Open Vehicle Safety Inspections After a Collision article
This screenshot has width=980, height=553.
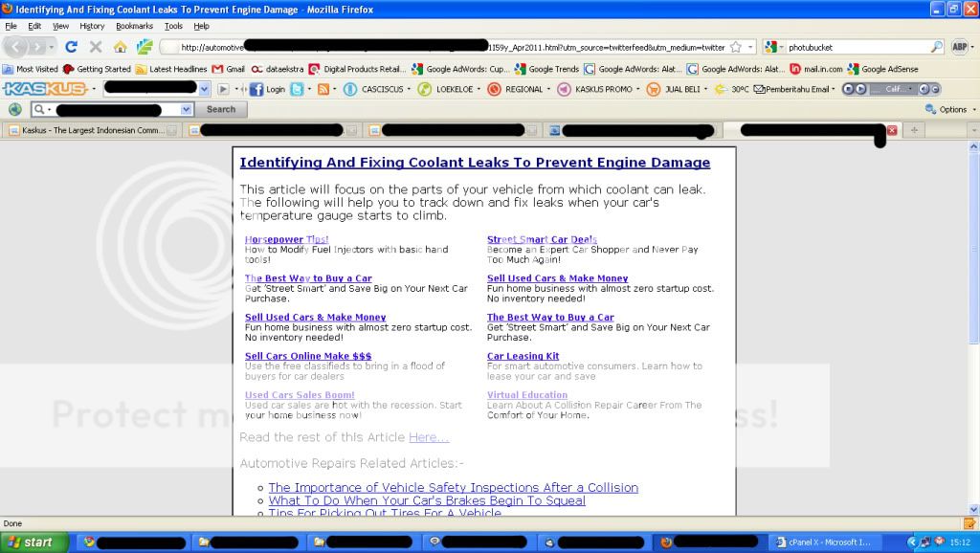click(453, 487)
